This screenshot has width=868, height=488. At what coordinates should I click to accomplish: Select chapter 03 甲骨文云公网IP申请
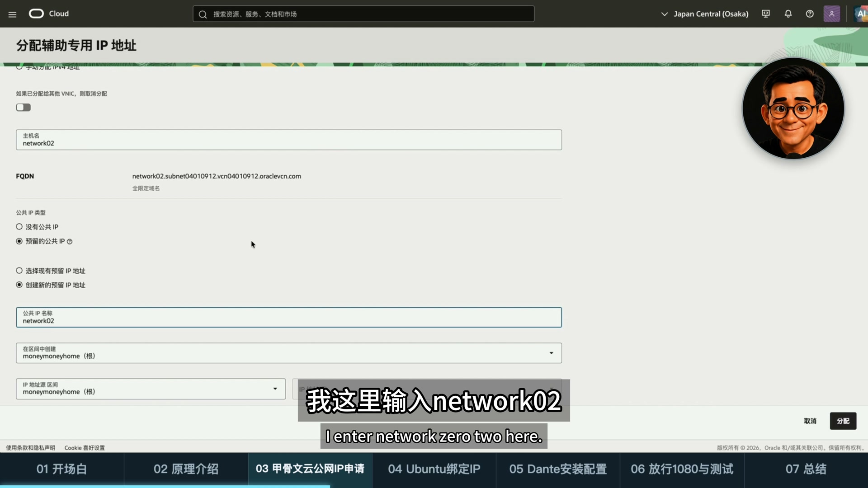pyautogui.click(x=310, y=469)
